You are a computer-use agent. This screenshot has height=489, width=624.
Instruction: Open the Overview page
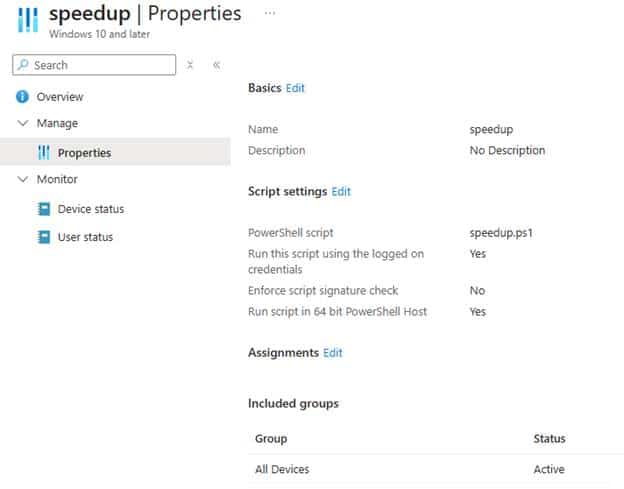60,97
